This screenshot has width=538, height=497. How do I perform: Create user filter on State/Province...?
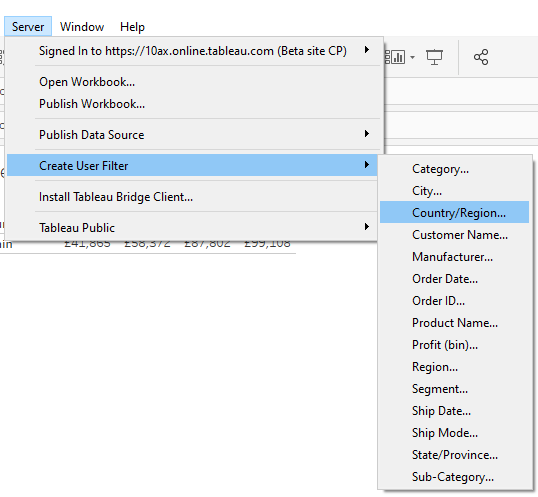(454, 454)
